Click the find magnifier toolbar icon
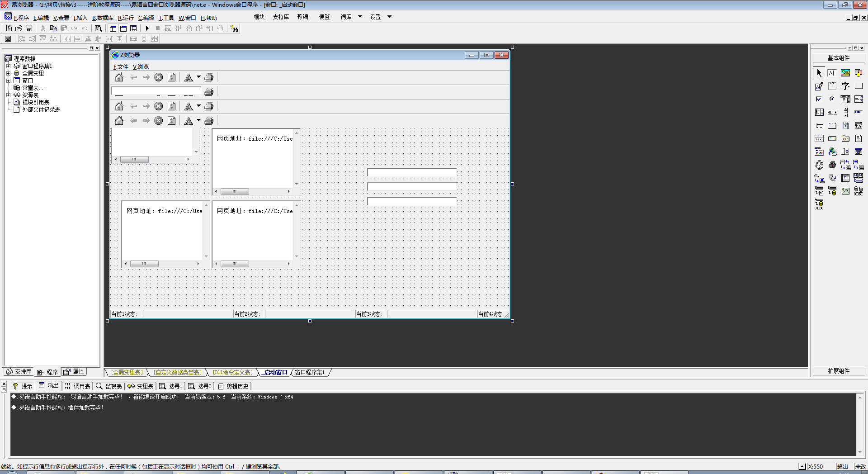Viewport: 868px width, 474px height. [98, 28]
